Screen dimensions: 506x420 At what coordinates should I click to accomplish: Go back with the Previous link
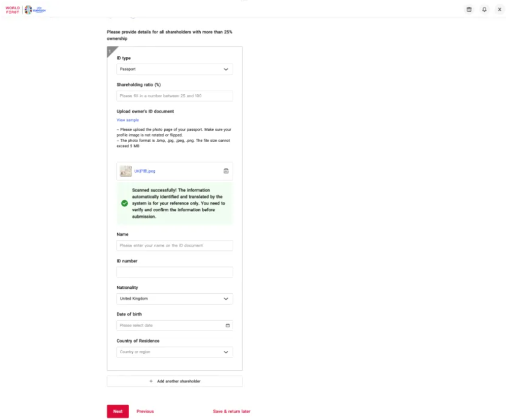[145, 412]
